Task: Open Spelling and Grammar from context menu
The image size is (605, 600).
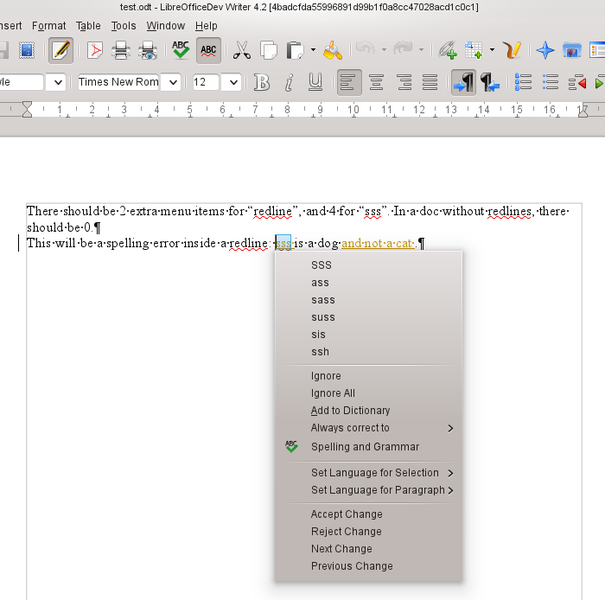Action: pos(368,447)
